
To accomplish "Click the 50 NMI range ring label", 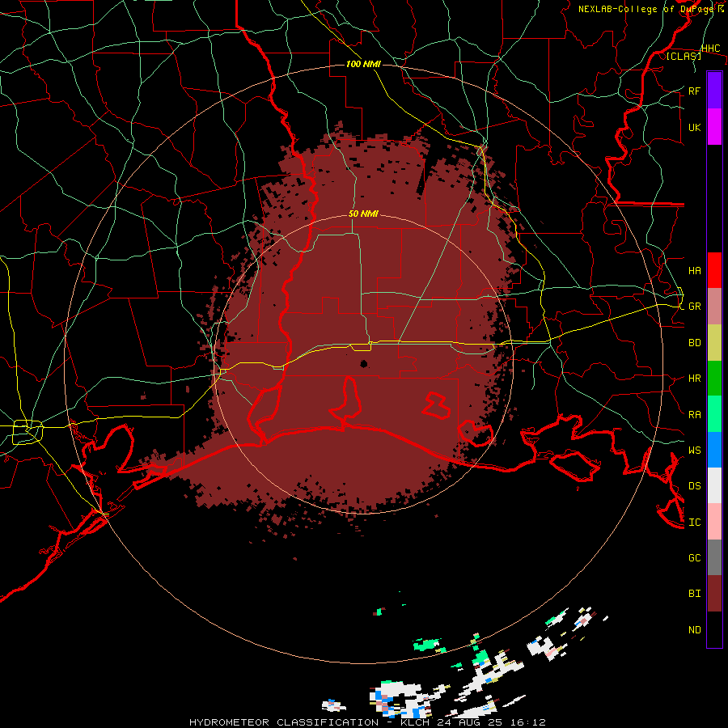I will pyautogui.click(x=363, y=214).
